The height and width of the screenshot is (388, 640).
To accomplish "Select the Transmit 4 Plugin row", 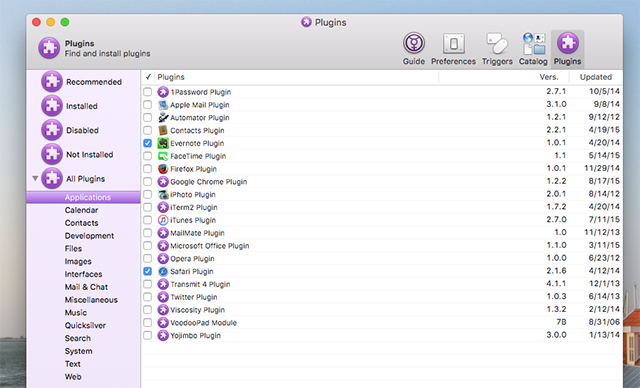I will click(x=382, y=284).
